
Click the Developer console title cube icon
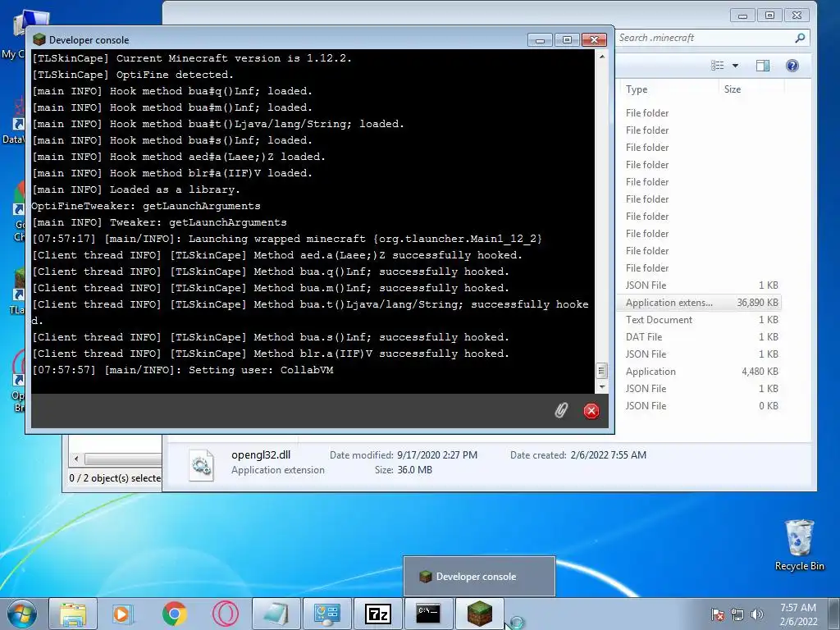tap(39, 39)
